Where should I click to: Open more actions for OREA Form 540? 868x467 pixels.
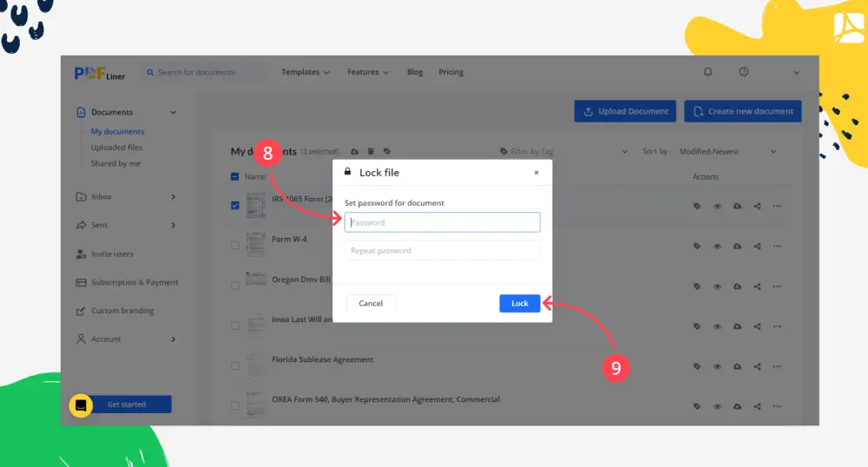point(777,407)
